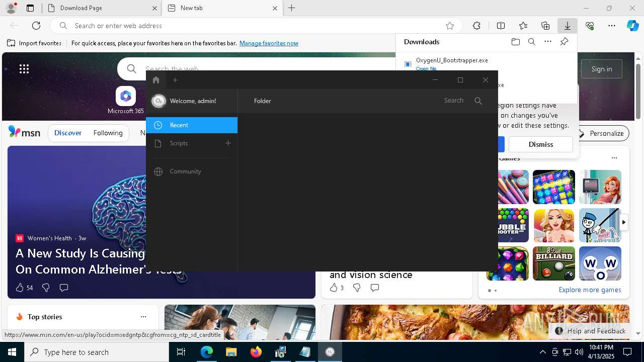
Task: Open the Windows Start menu
Action: (x=12, y=352)
